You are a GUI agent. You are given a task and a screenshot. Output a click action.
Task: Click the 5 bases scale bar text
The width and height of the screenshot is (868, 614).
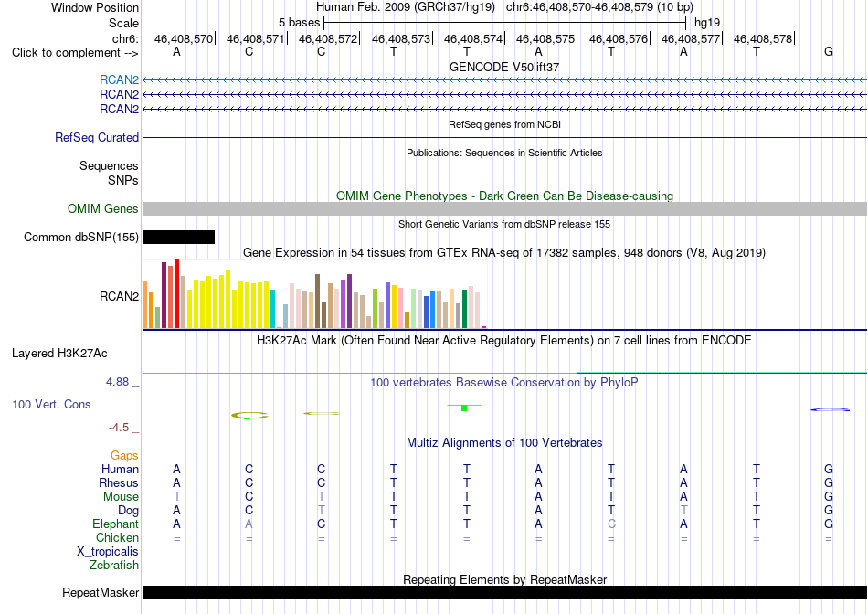click(299, 23)
